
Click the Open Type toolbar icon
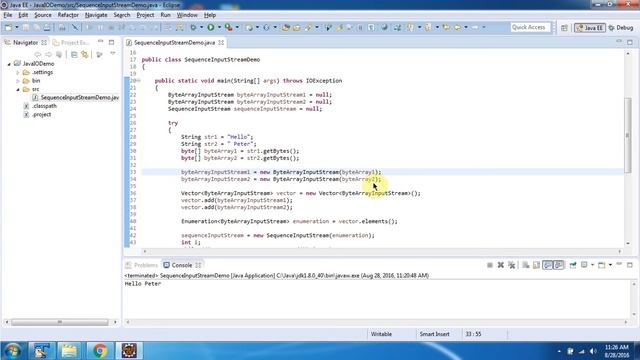tap(286, 27)
